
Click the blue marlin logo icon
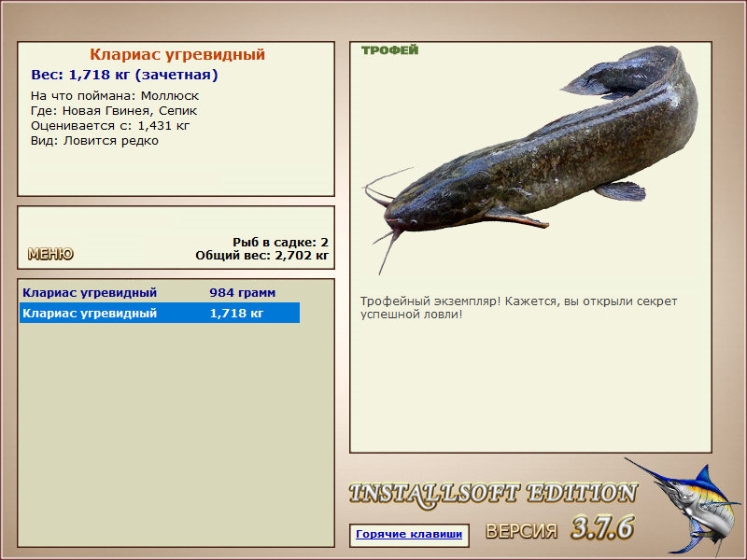(x=685, y=507)
